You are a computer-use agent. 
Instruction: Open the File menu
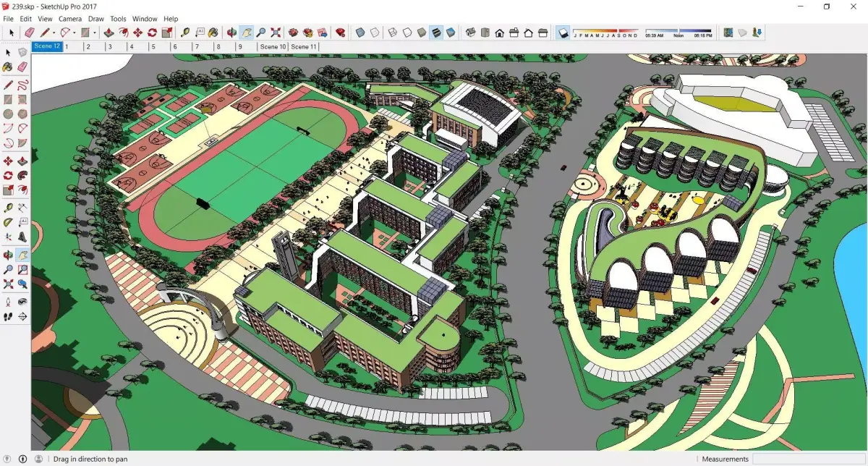pyautogui.click(x=9, y=18)
